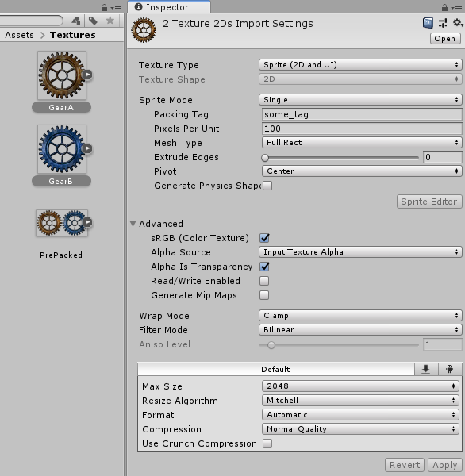The height and width of the screenshot is (476, 465).
Task: Open the help reference book icon
Action: [x=428, y=23]
